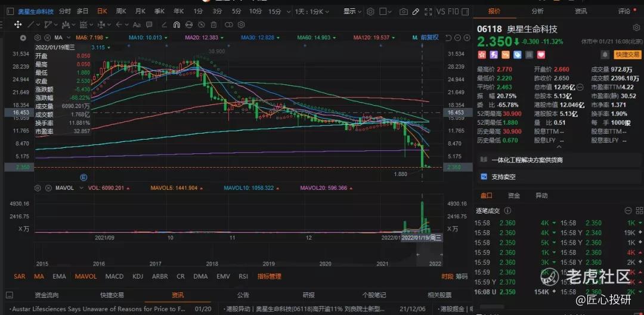Add a comment bubble annotation
This screenshot has width=644, height=315.
pyautogui.click(x=149, y=24)
